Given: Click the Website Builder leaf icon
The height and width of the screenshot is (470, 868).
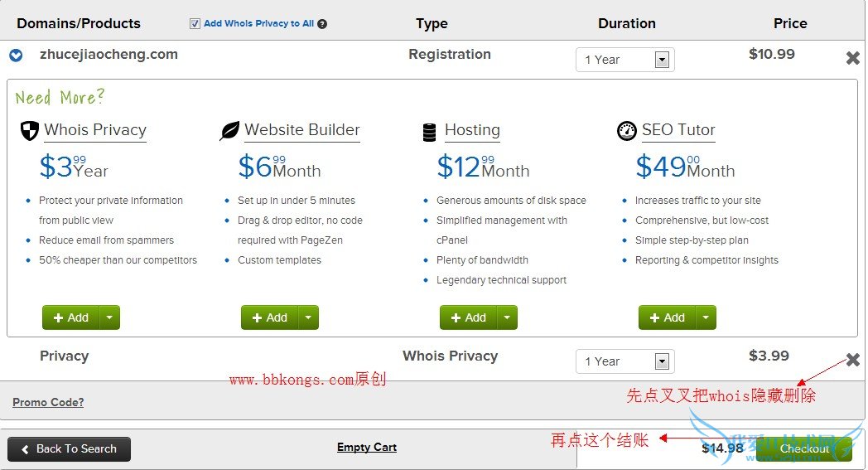Looking at the screenshot, I should pyautogui.click(x=229, y=131).
